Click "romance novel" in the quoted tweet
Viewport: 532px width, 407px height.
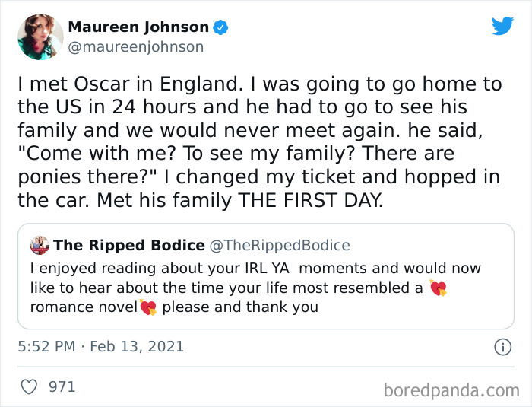pos(83,307)
